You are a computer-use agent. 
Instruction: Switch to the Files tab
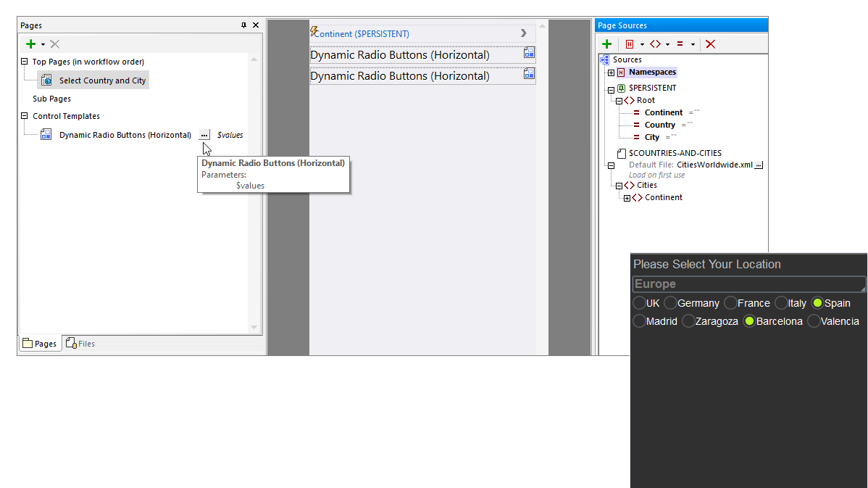tap(80, 343)
